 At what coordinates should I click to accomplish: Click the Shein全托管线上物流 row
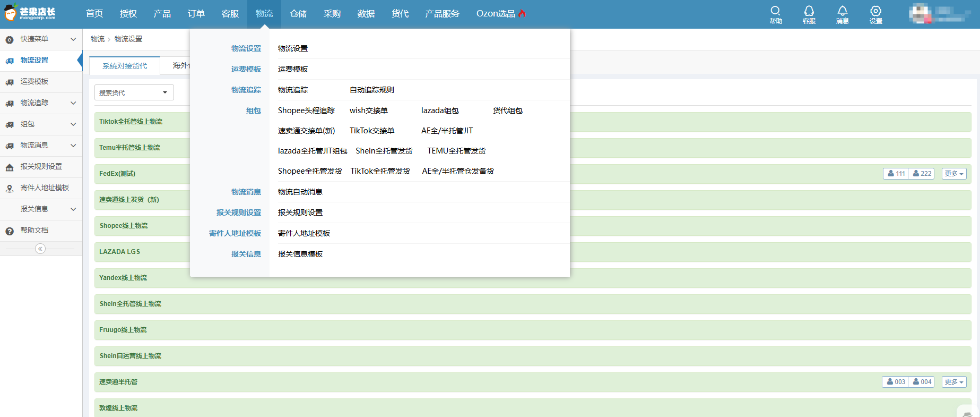(533, 304)
